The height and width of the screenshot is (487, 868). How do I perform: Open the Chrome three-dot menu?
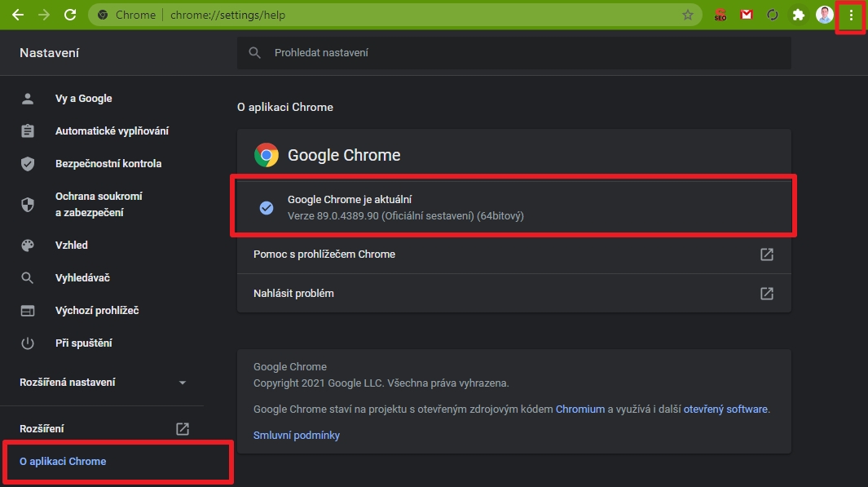tap(851, 15)
